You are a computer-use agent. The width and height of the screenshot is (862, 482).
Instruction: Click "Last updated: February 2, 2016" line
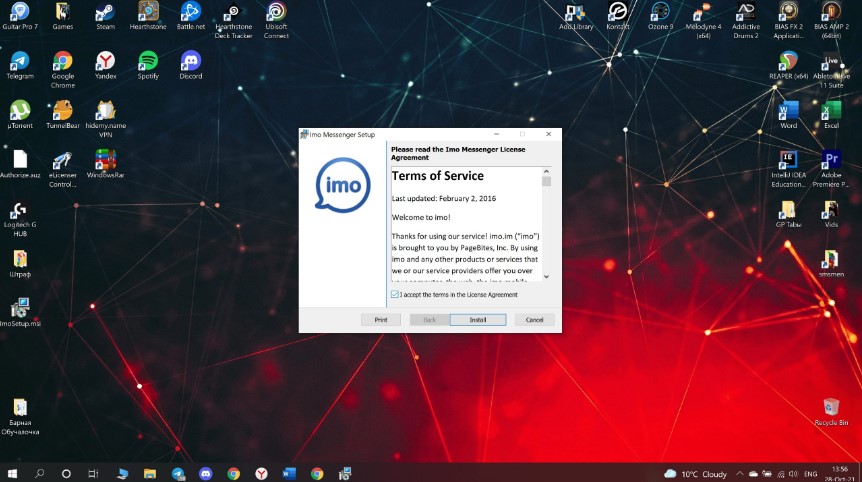pos(444,198)
